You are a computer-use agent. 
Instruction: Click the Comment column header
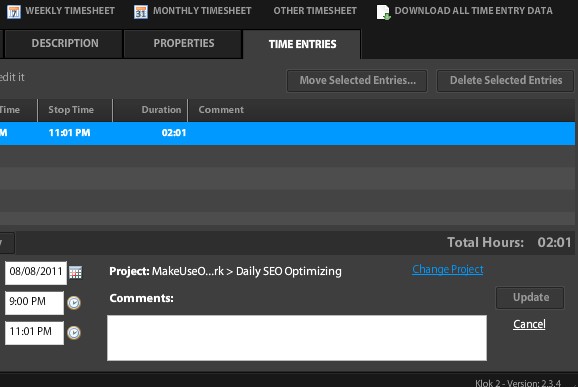click(x=382, y=110)
